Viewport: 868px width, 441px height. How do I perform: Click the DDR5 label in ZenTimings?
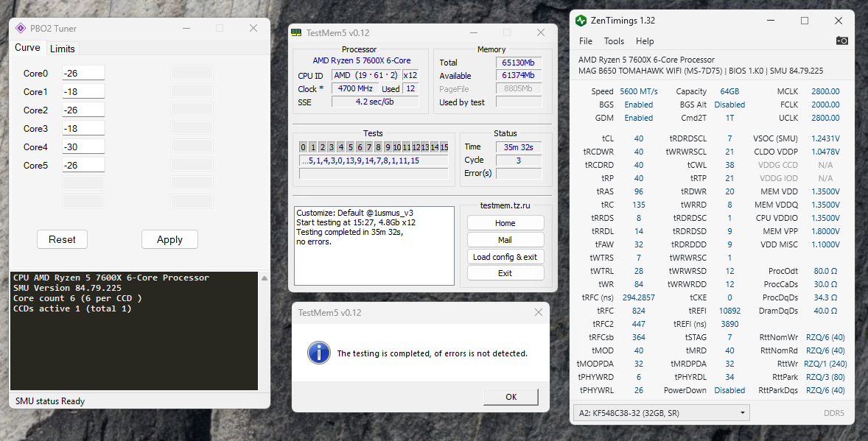point(833,413)
